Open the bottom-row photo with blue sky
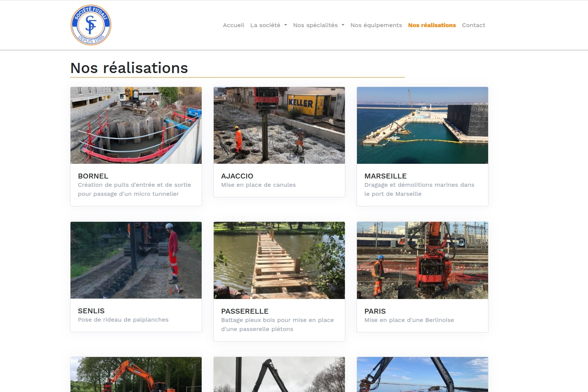Screen dimensions: 588x392 [x=423, y=374]
